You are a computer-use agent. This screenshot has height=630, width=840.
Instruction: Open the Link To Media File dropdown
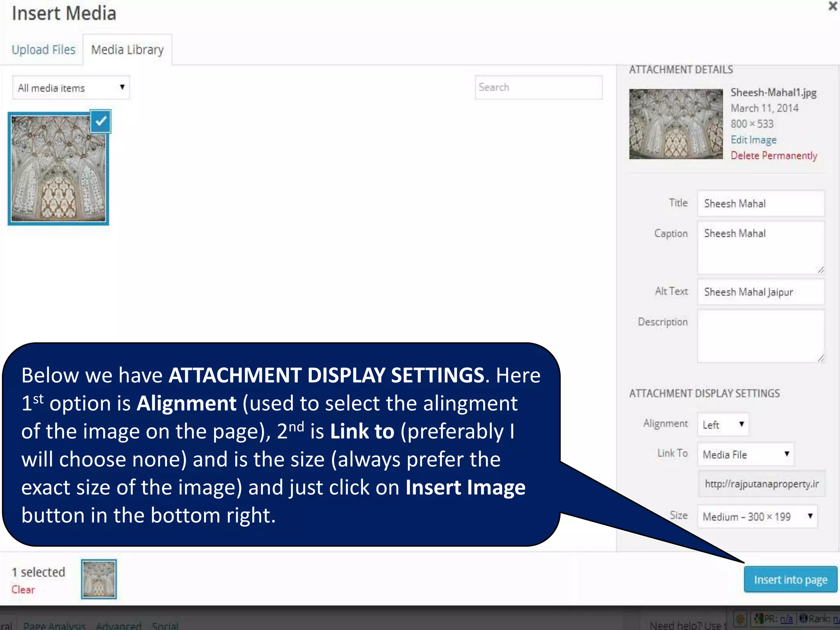click(x=745, y=454)
